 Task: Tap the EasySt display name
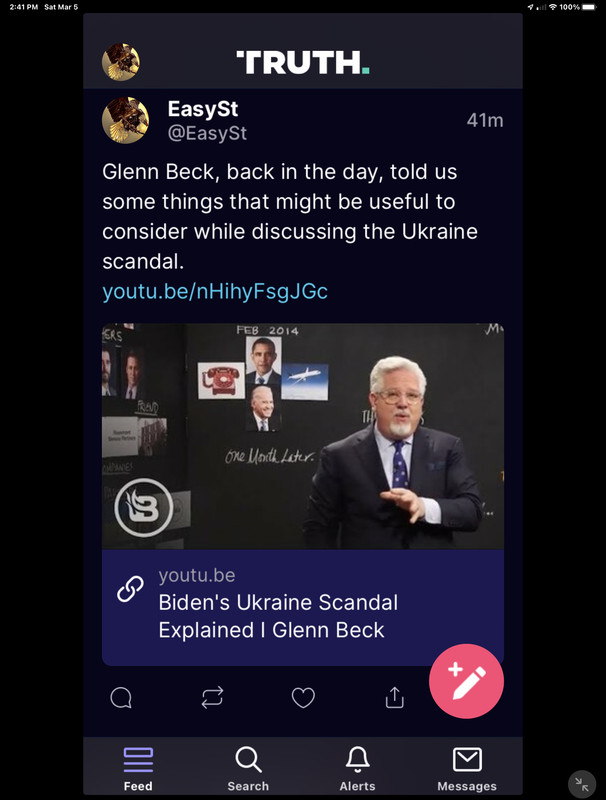click(203, 109)
